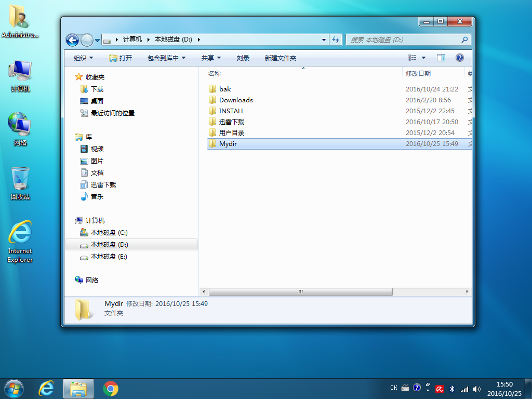Click the volume speaker tray icon
The height and width of the screenshot is (399, 532).
(x=477, y=389)
